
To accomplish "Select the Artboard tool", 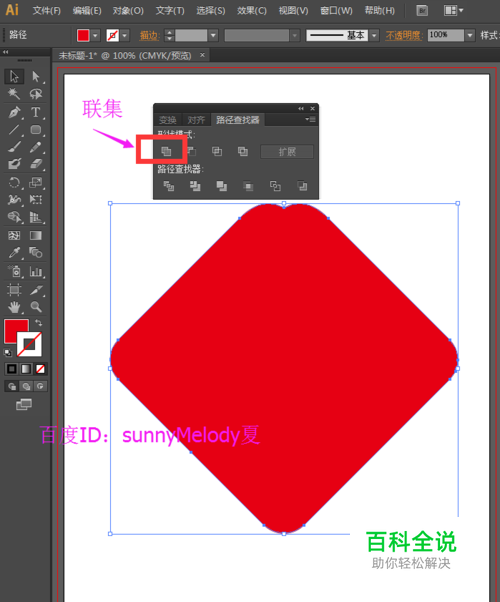I will (x=14, y=289).
